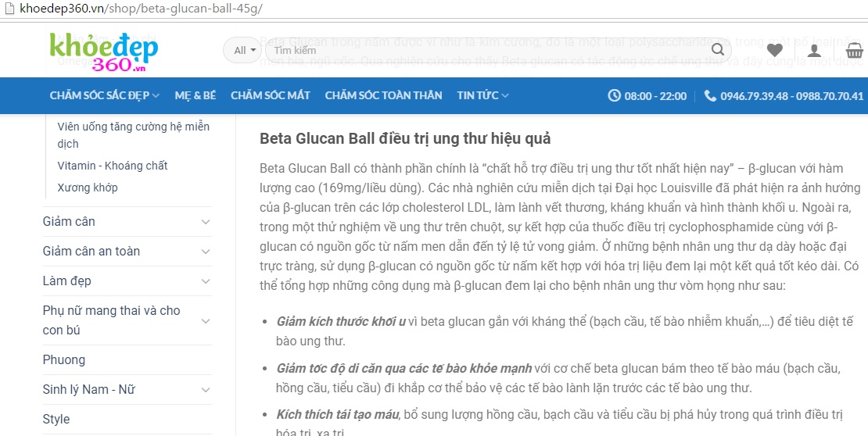
Task: Focus the Tìm kiếm search field
Action: pyautogui.click(x=487, y=50)
